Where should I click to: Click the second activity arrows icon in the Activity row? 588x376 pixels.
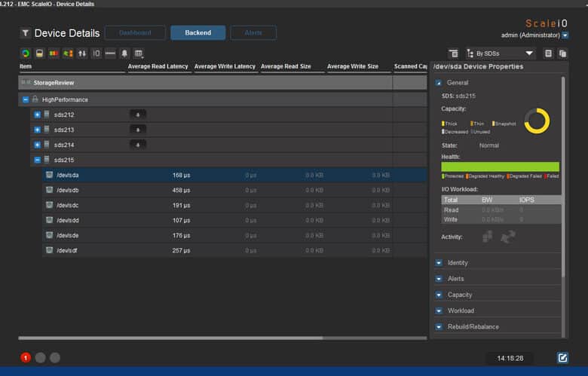508,237
